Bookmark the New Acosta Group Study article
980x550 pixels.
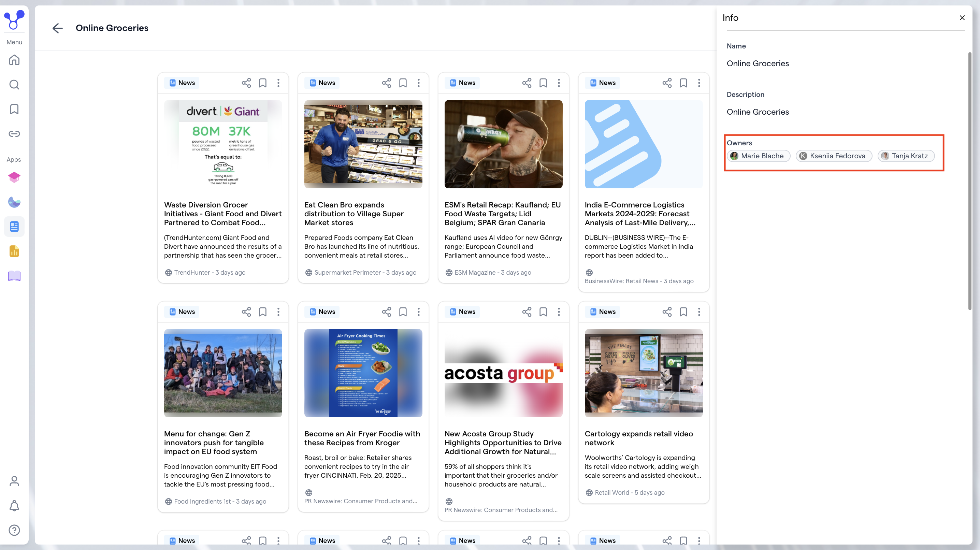click(x=543, y=312)
